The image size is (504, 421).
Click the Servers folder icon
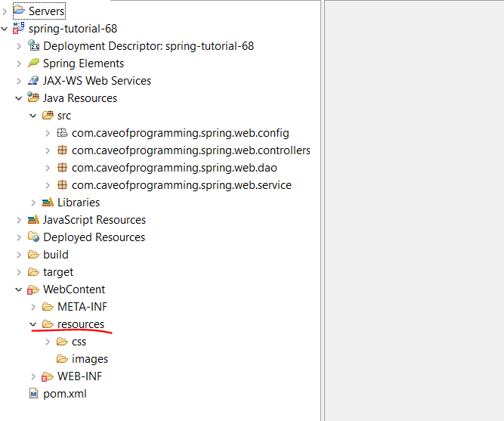(x=19, y=10)
